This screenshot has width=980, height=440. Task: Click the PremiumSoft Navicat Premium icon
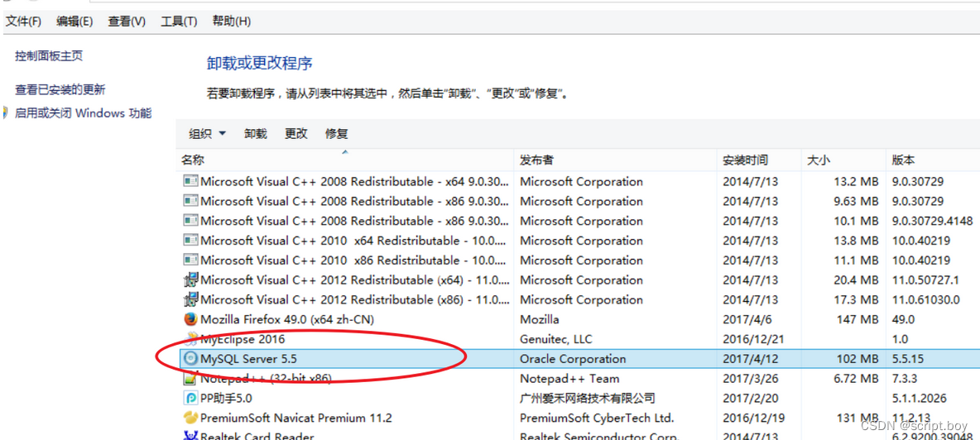click(190, 418)
